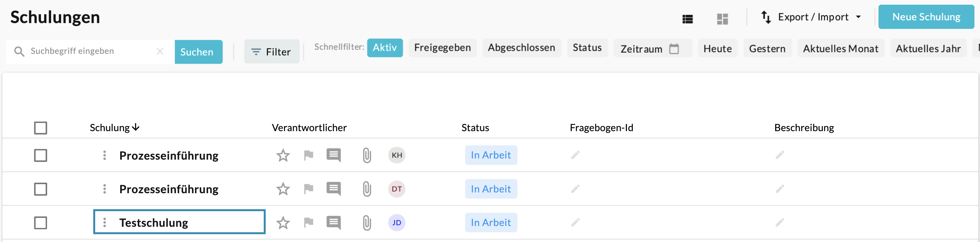
Task: Switch to tile dashboard view icon
Action: click(722, 19)
